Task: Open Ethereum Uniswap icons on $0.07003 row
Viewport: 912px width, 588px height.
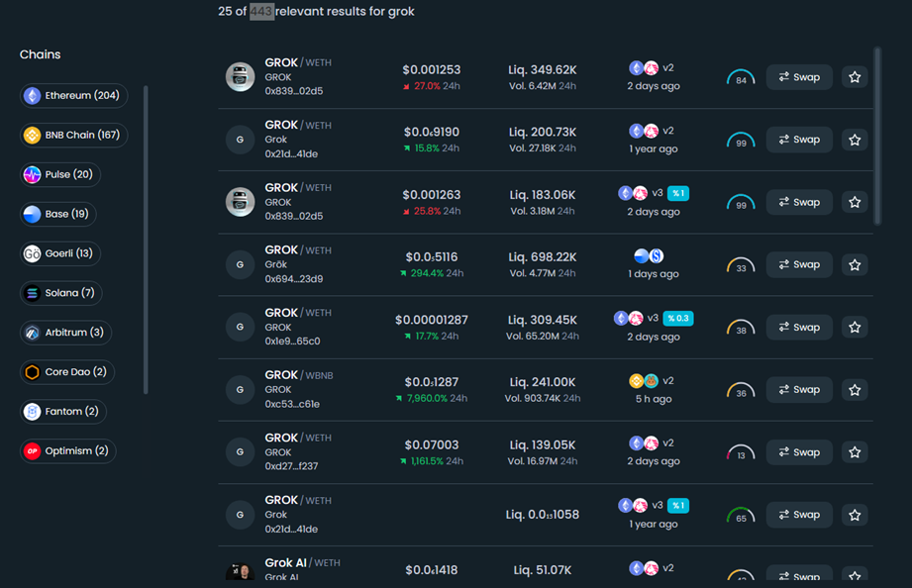Action: 644,443
